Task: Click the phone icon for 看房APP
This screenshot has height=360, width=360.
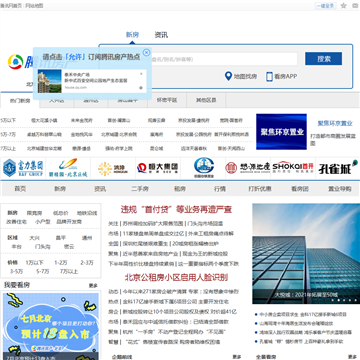Action: [269, 76]
